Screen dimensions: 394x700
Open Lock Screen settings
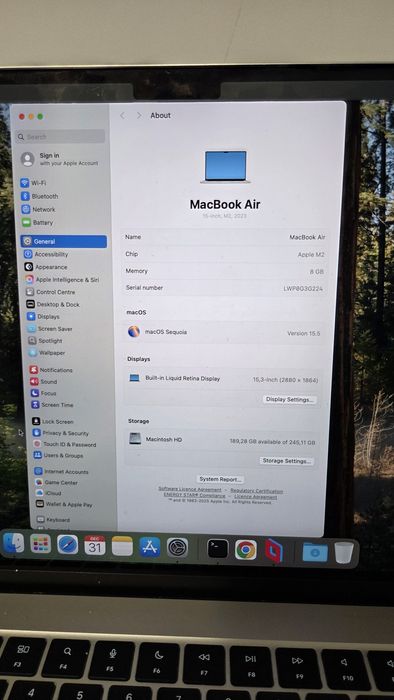click(x=53, y=421)
